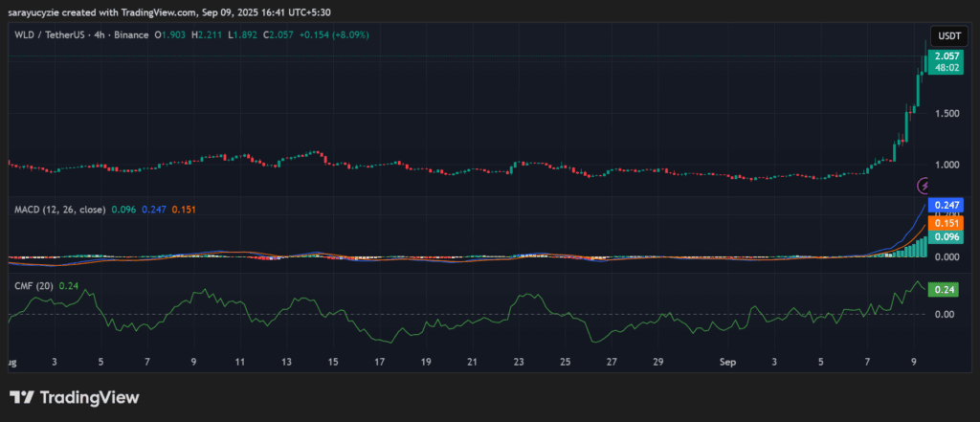The image size is (980, 422).
Task: Click the green 0.096 histogram axis label
Action: pyautogui.click(x=946, y=237)
